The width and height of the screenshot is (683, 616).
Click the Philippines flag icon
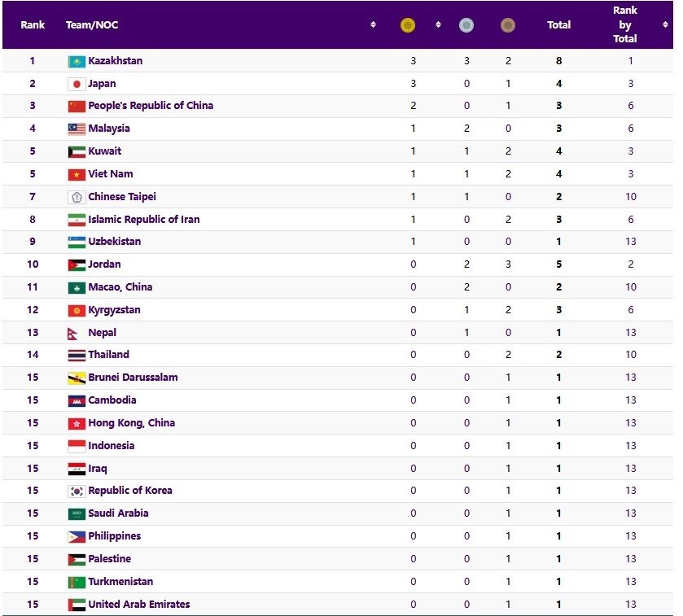click(77, 536)
